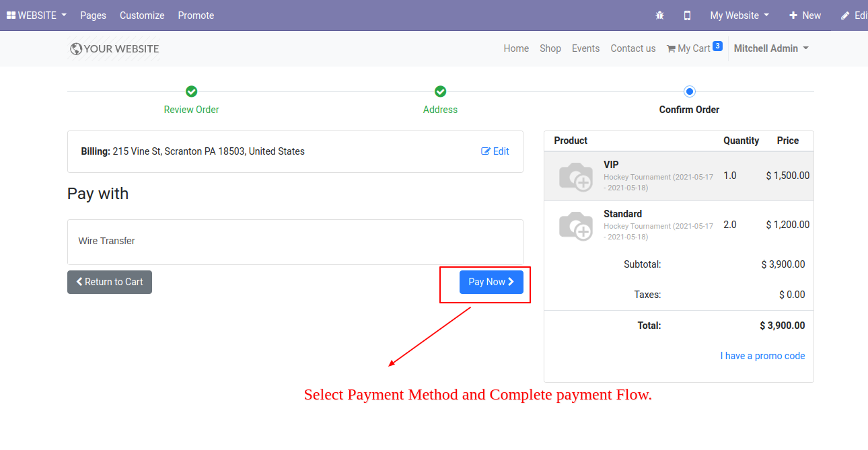Open the Customize menu
Viewport: 868px width, 450px height.
tap(142, 15)
